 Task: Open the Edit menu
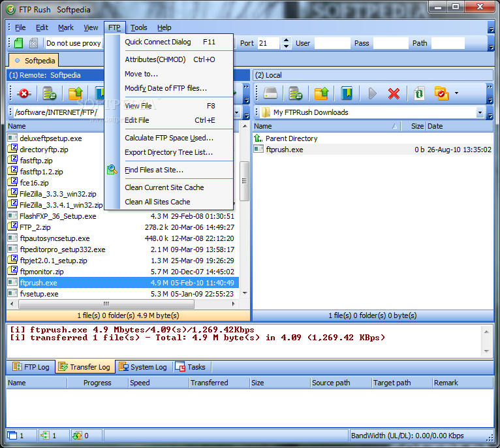point(42,27)
